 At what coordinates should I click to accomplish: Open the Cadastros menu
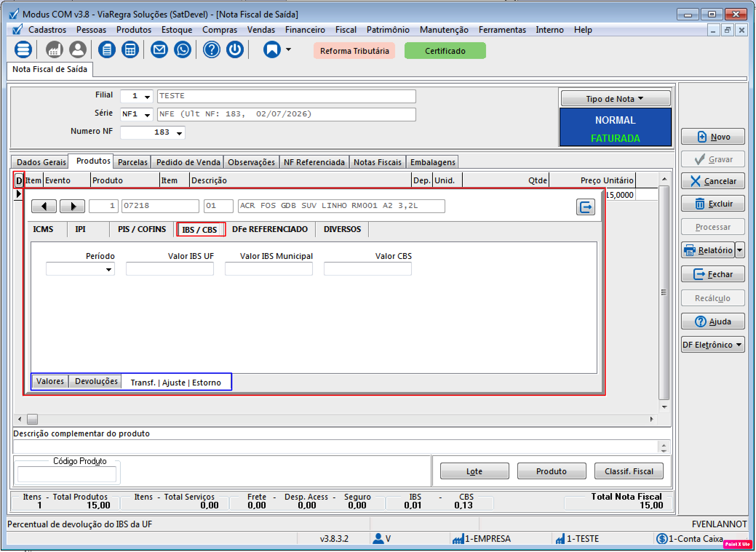(x=47, y=30)
